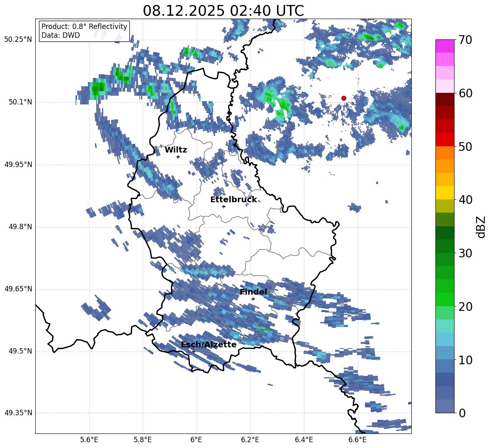Click the Wiltz cross marker
This screenshot has height=448, width=491.
coord(178,157)
